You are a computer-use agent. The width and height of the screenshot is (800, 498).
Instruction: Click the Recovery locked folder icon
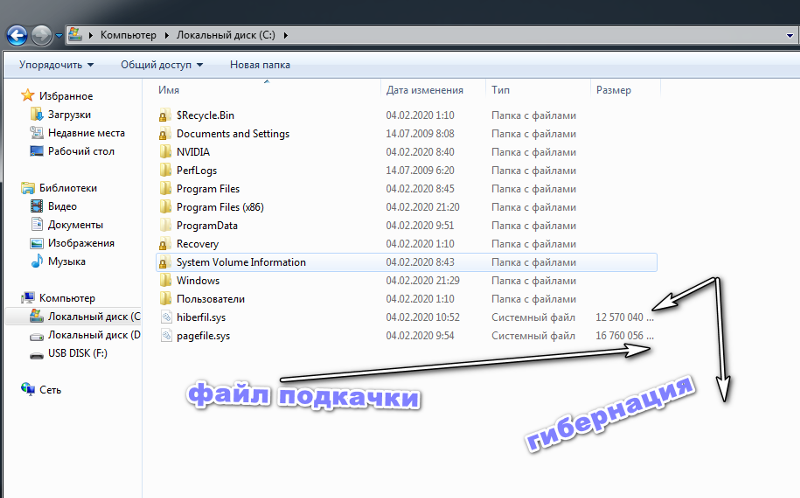[x=164, y=244]
